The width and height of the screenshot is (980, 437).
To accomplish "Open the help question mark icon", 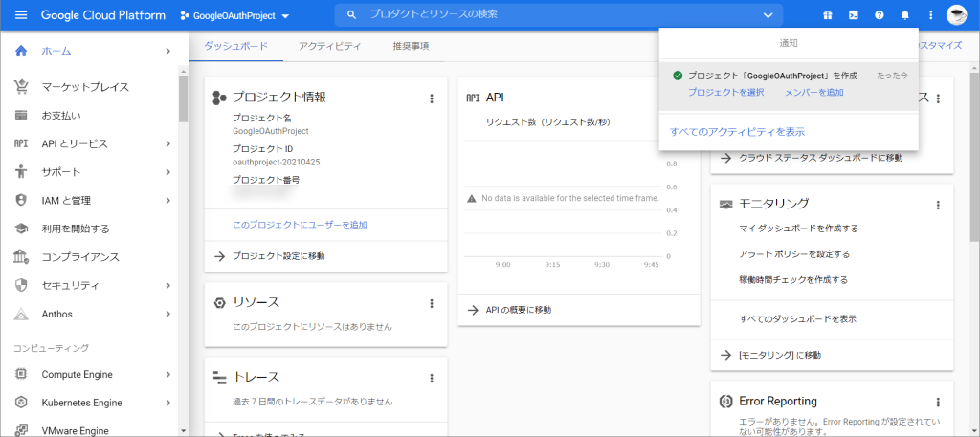I will click(880, 15).
